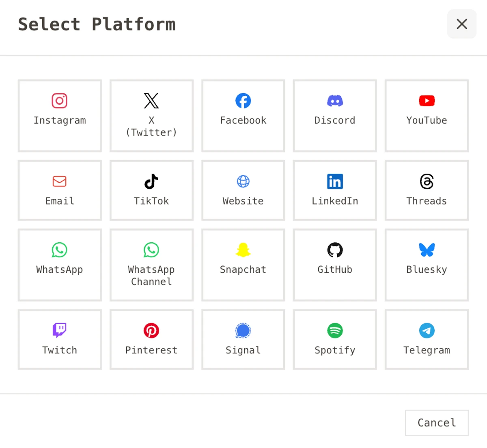Screen dimensions: 487x448
Task: Select the Snapchat ghost icon
Action: (243, 250)
